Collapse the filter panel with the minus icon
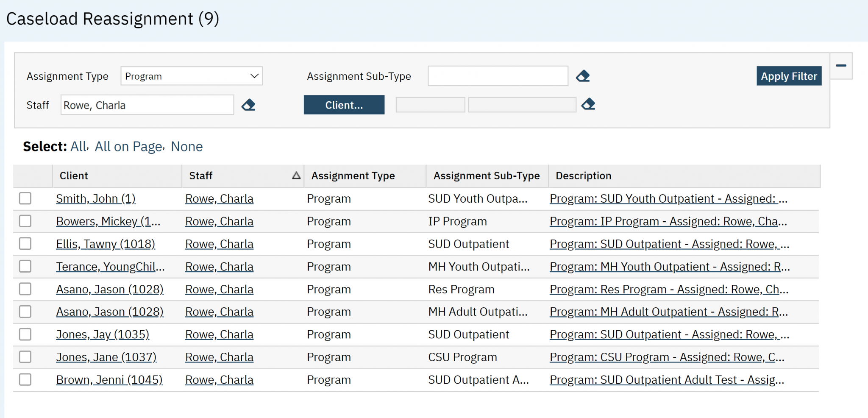This screenshot has width=868, height=418. [841, 66]
